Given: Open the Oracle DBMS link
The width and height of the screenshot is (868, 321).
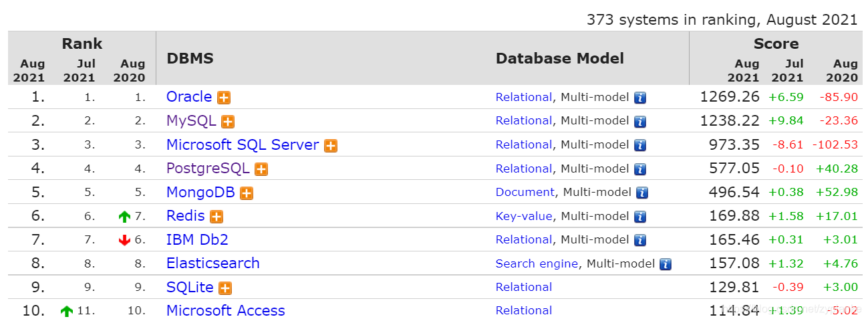Looking at the screenshot, I should point(189,96).
